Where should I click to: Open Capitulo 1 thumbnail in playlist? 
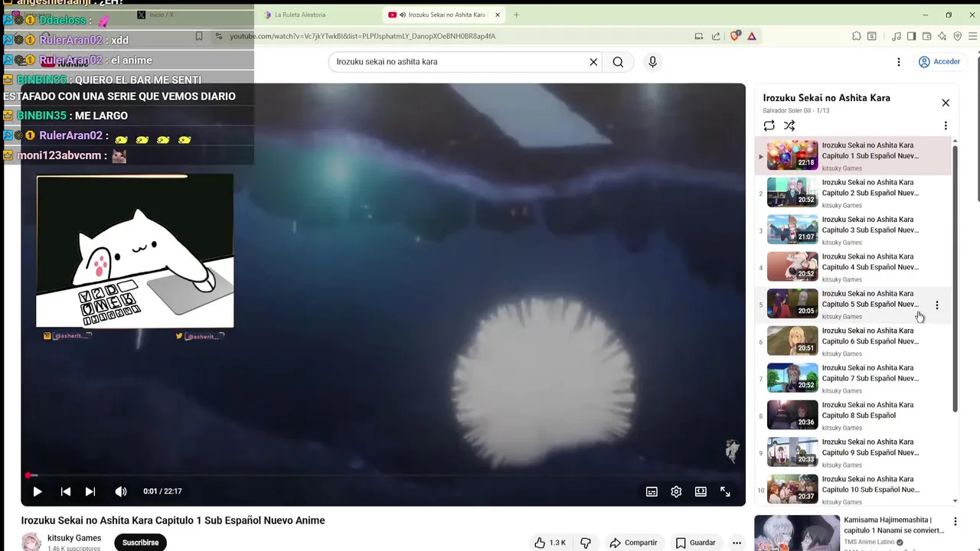coord(792,155)
